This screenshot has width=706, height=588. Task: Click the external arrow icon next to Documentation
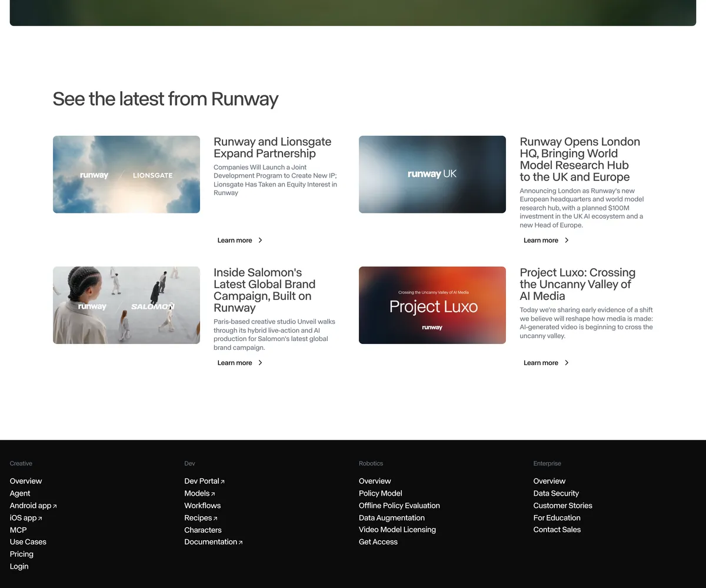(241, 543)
